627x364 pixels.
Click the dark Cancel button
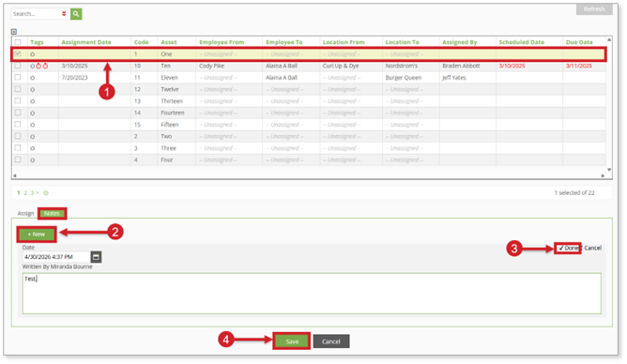click(x=331, y=341)
